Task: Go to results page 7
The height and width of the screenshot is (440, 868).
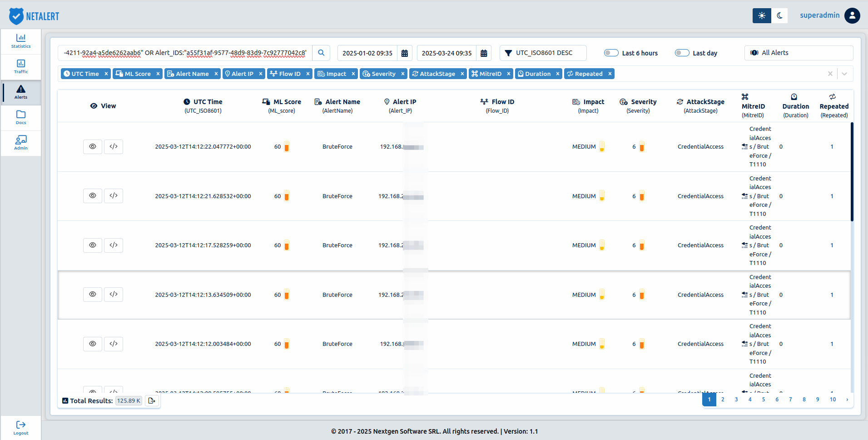Action: [790, 400]
